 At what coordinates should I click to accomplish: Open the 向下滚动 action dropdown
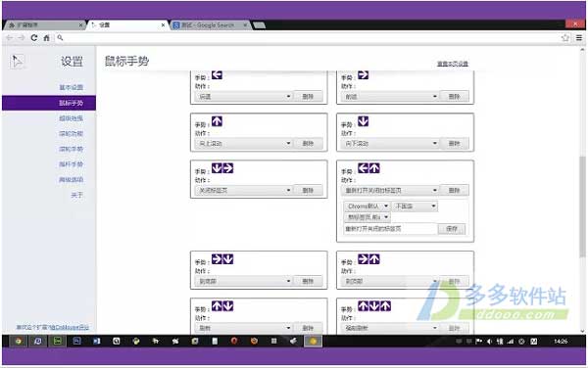point(390,143)
